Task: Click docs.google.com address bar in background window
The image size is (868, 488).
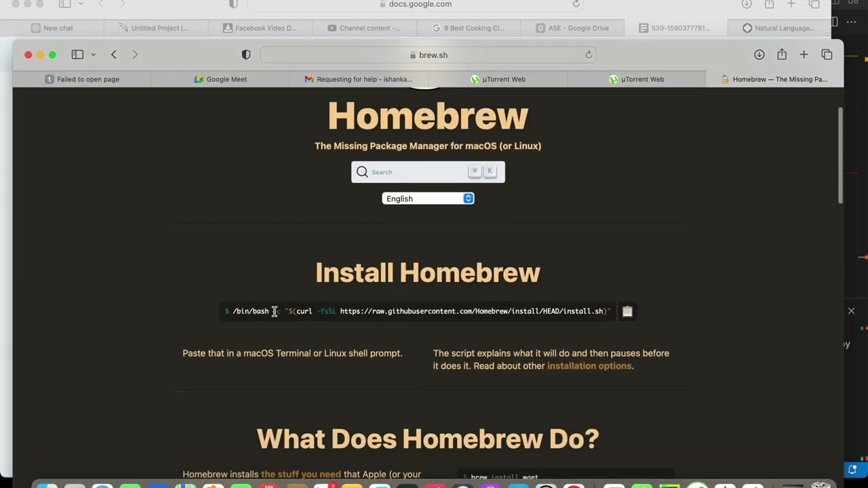Action: pyautogui.click(x=415, y=4)
